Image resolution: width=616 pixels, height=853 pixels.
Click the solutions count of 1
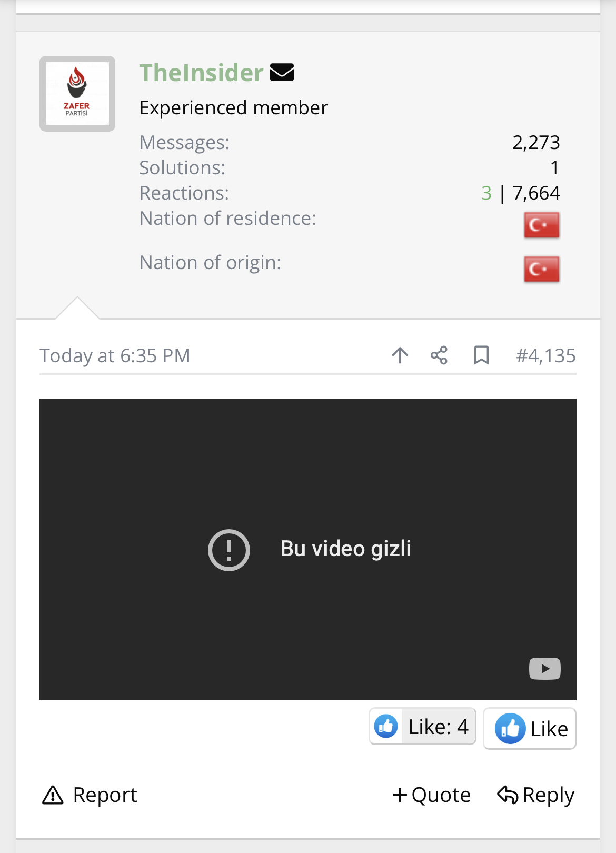[554, 168]
